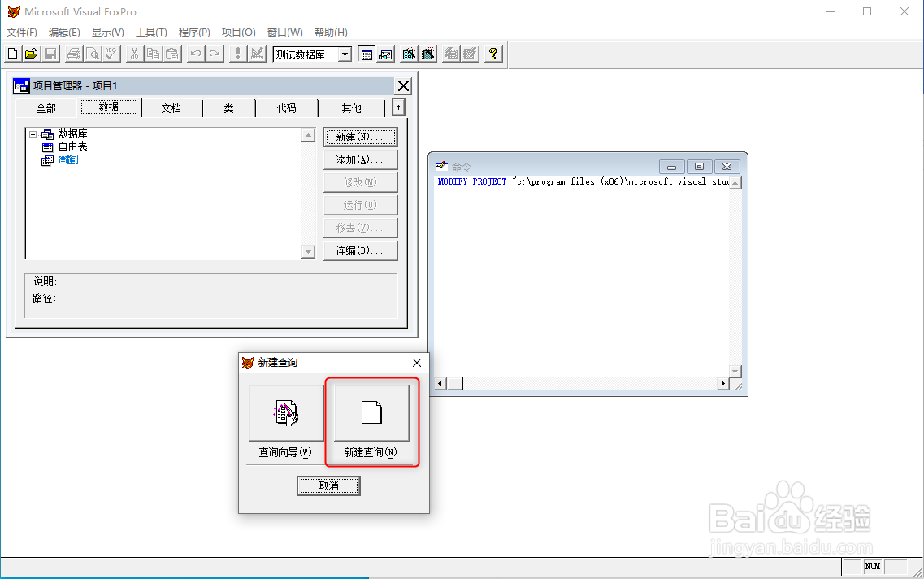
Task: Click the Open file toolbar icon
Action: 31,54
